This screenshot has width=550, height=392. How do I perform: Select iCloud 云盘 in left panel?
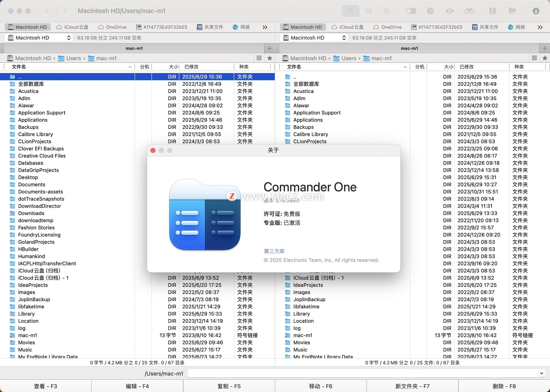point(72,27)
